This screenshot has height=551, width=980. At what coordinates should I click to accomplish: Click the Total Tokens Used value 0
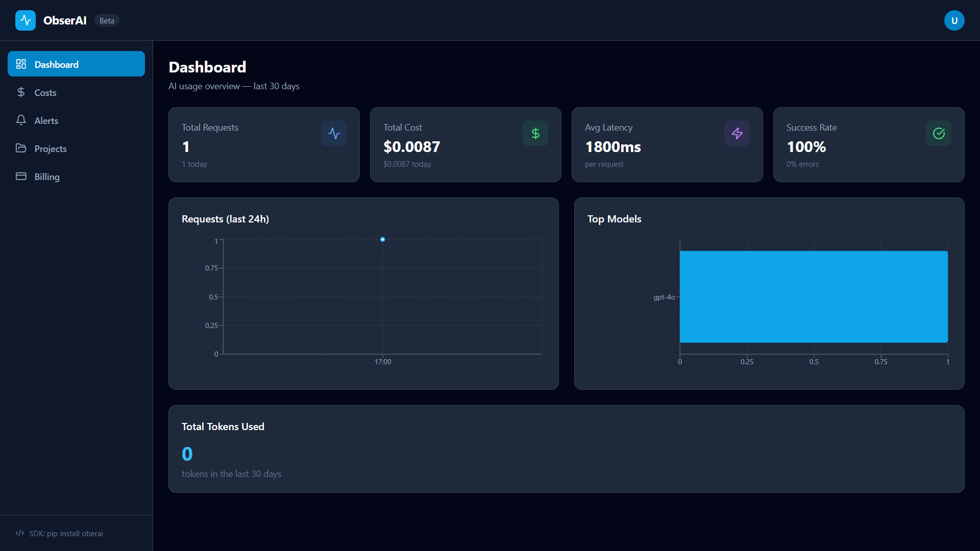(x=187, y=454)
